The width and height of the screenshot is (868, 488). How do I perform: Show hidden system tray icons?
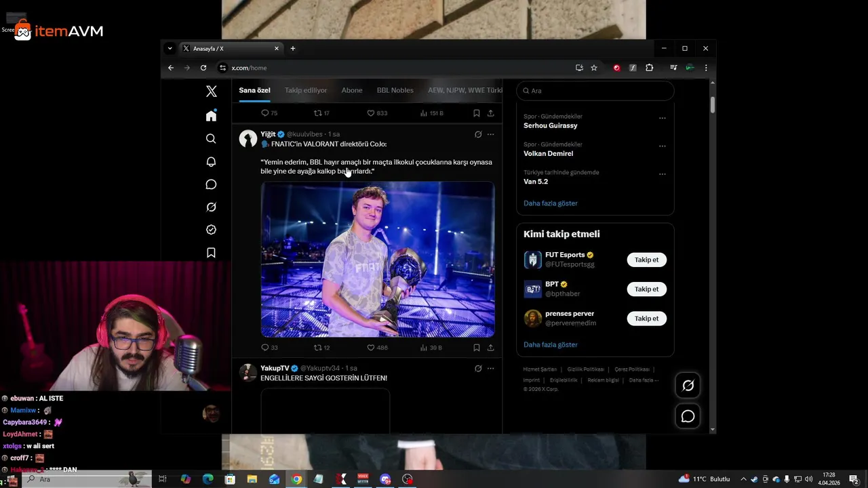pyautogui.click(x=743, y=479)
